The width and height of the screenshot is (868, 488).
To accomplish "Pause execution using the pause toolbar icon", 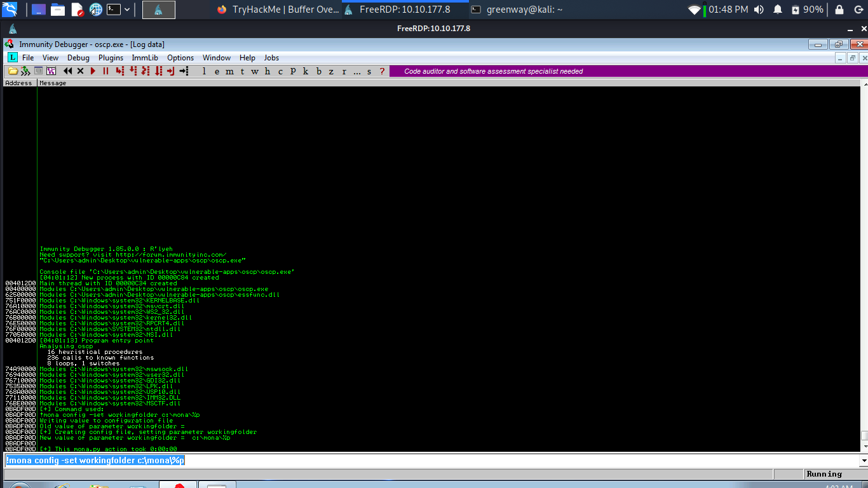I will [105, 71].
